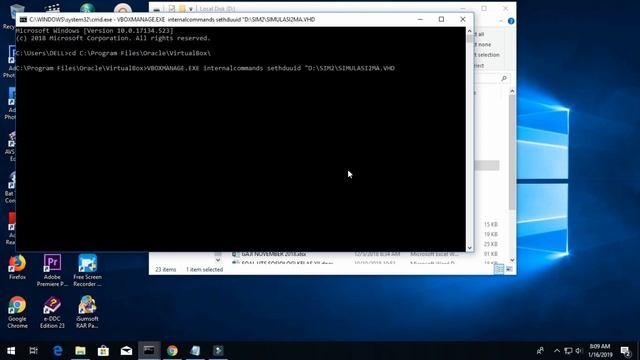Open the Mail app on the taskbar
The height and width of the screenshot is (360, 640).
click(126, 351)
